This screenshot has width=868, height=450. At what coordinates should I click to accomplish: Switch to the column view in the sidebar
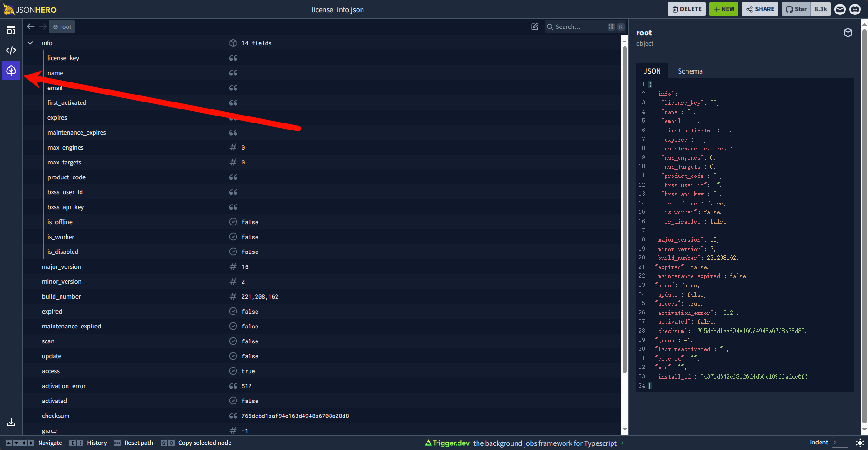[x=11, y=30]
